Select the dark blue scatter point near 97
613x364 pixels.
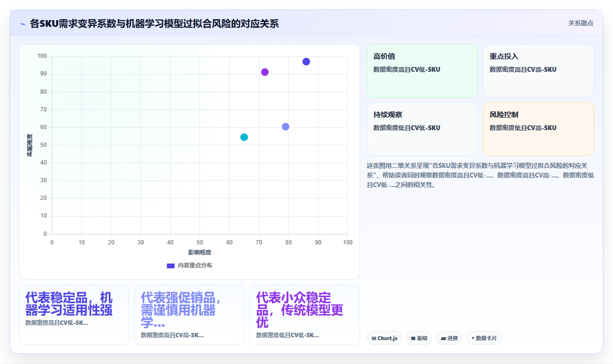[306, 62]
